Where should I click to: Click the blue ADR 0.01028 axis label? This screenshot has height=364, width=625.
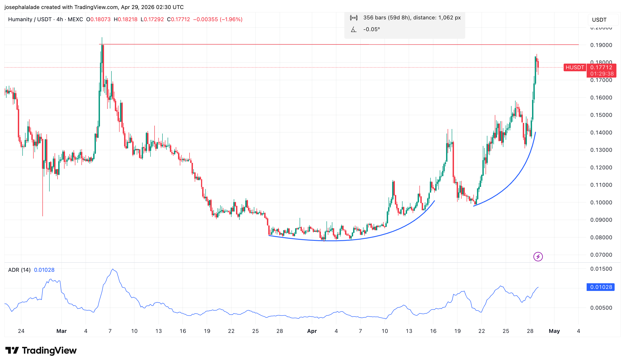(600, 287)
